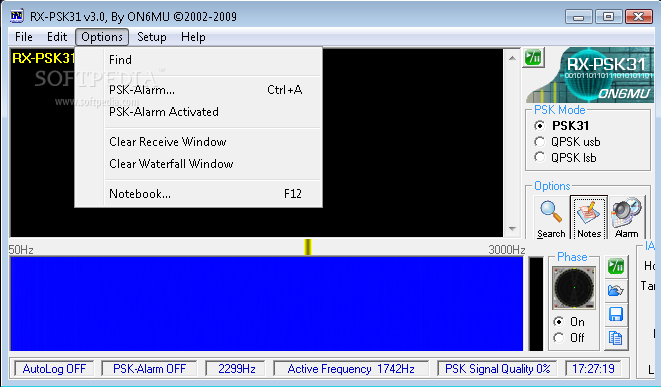Open the Search tool icon
This screenshot has width=661, height=387.
pos(551,218)
